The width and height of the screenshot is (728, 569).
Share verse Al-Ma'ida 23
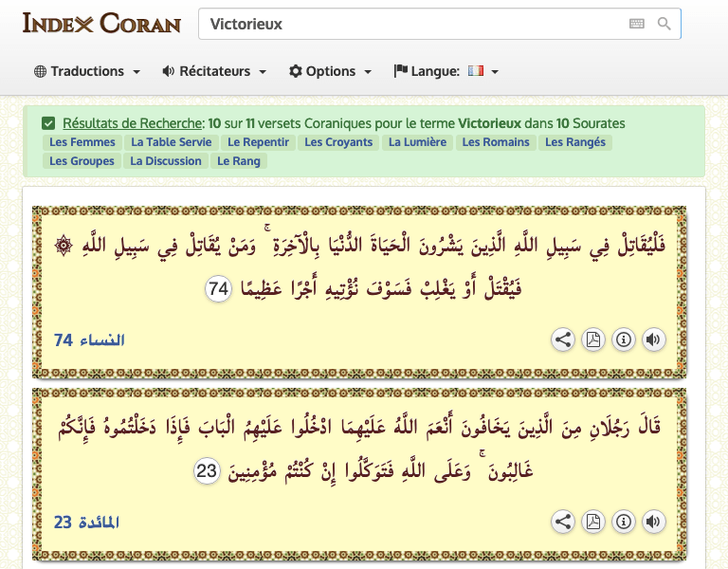563,521
